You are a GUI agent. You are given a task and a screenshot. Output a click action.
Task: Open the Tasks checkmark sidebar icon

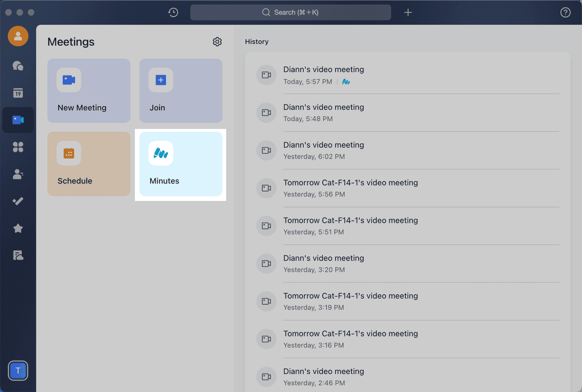18,201
